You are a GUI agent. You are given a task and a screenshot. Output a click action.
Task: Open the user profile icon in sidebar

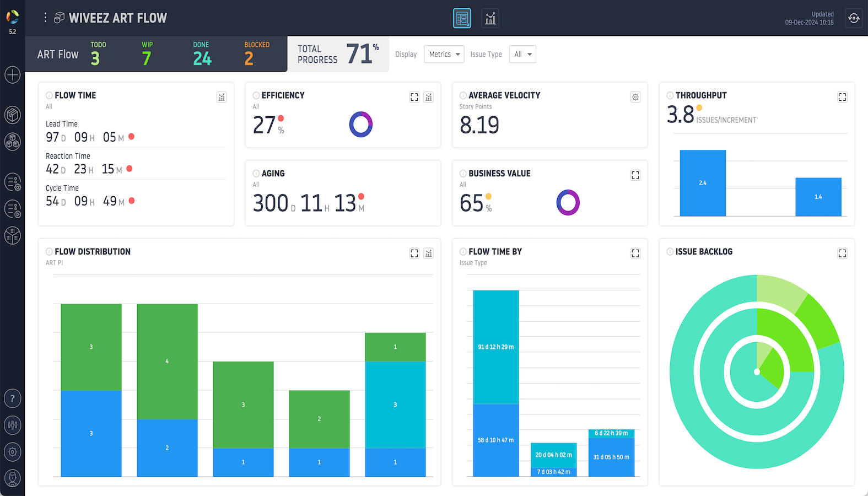13,478
